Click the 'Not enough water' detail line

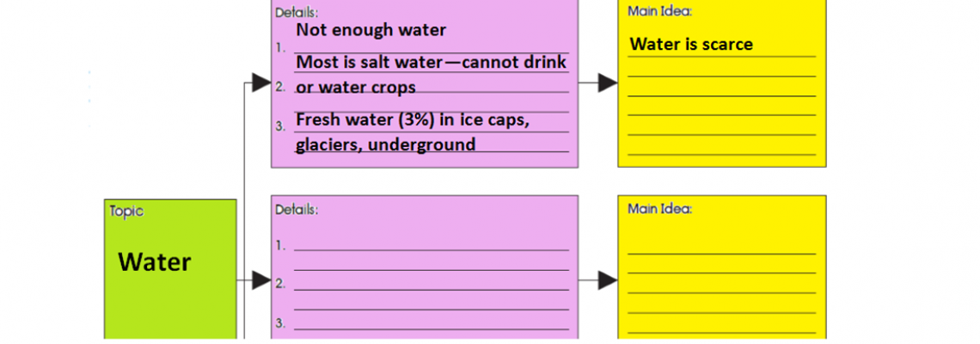point(371,29)
